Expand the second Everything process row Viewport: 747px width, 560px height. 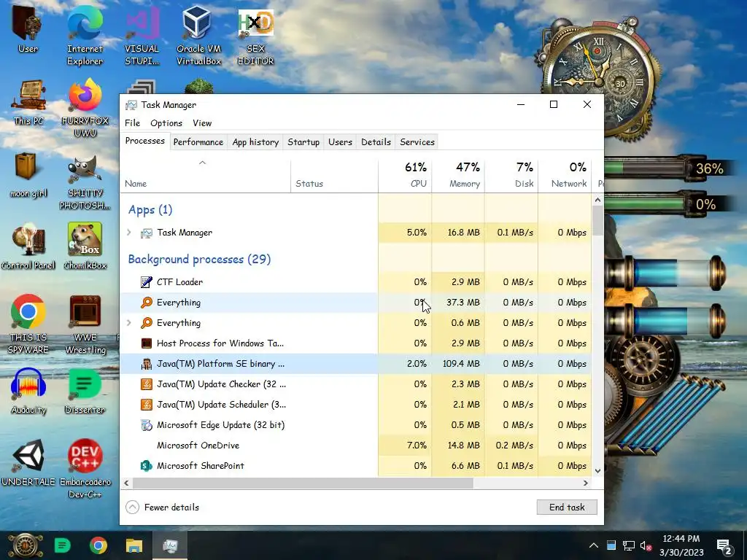click(x=128, y=323)
